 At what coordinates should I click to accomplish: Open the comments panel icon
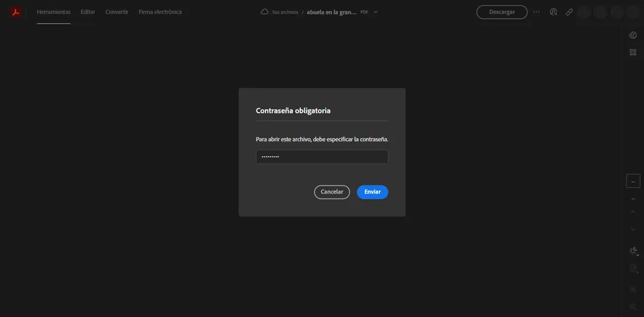pos(633,35)
